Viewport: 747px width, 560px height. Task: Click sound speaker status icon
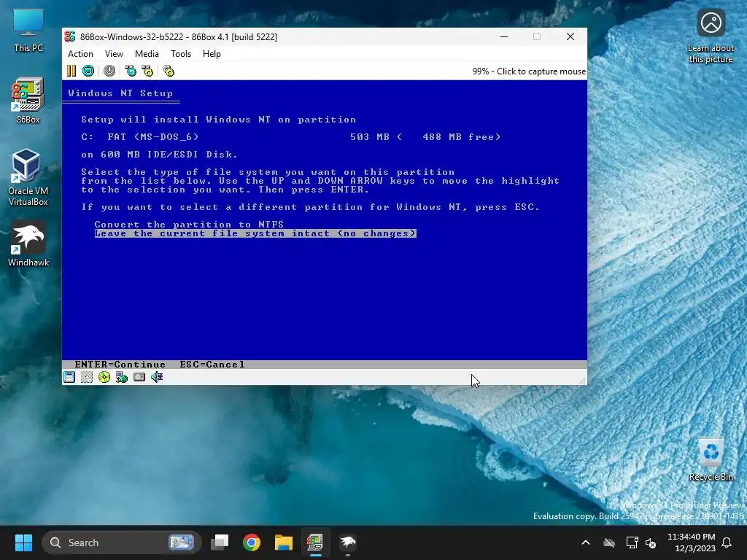[x=157, y=377]
